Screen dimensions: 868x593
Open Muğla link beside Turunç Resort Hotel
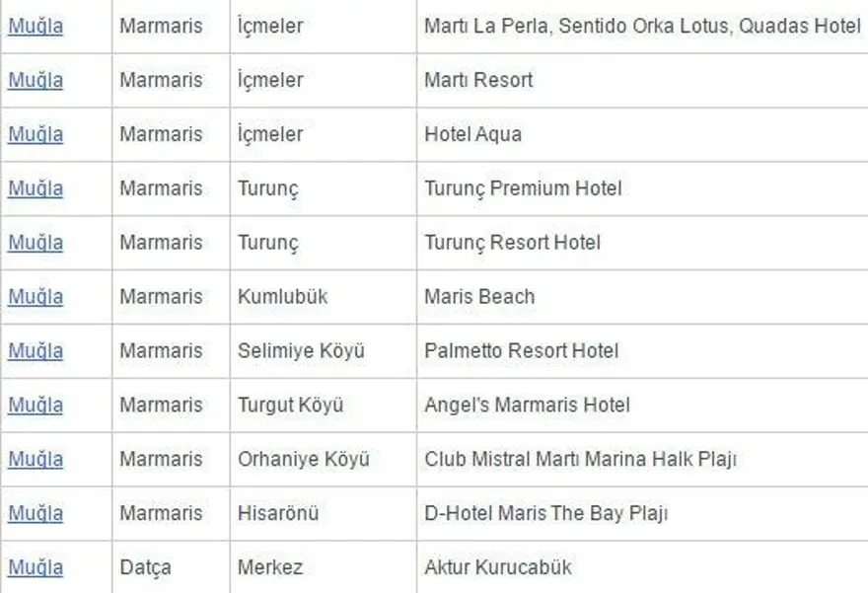[35, 243]
